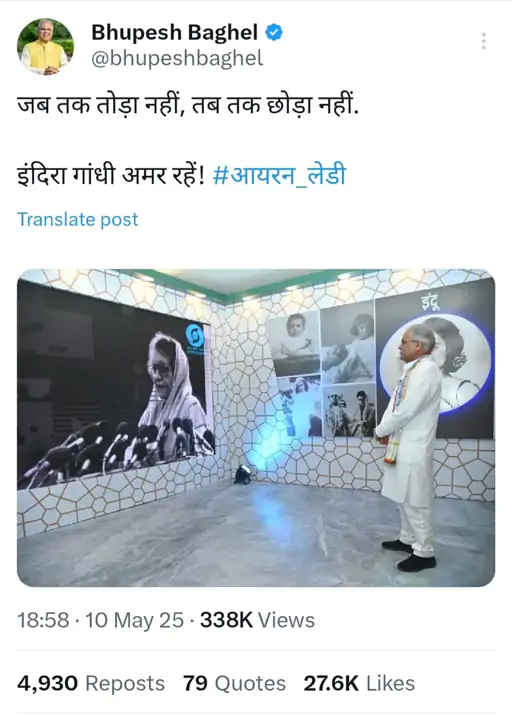Screen dimensions: 512x715
Task: Click the man in white kurta in photo
Action: point(409,447)
